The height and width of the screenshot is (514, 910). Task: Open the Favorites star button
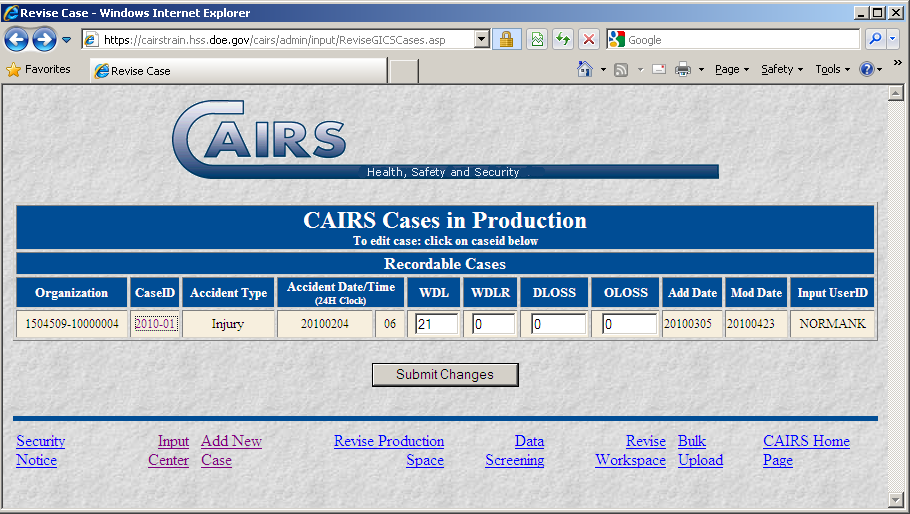coord(38,69)
